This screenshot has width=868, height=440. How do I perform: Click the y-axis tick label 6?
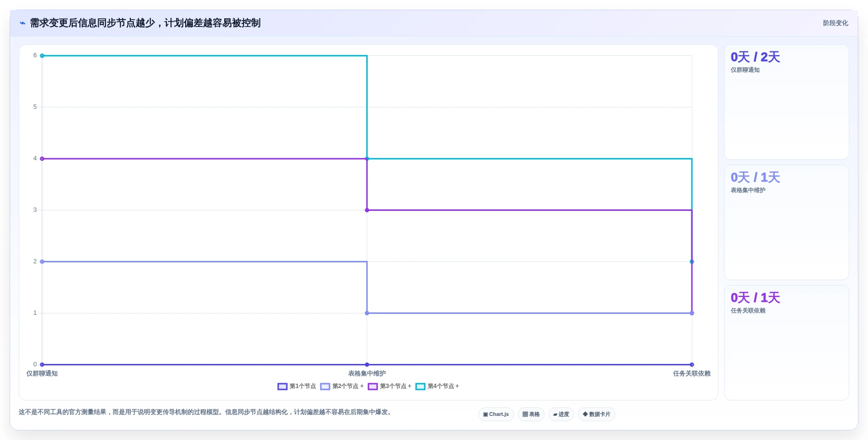tap(35, 55)
